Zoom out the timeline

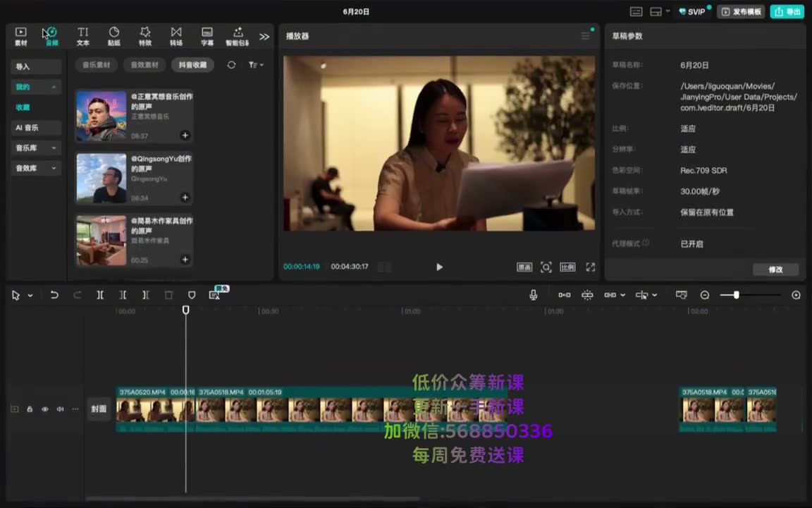coord(705,295)
